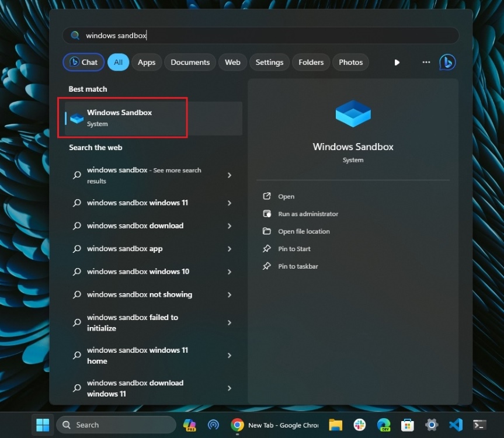Click the more-filters arrow next to Photos
This screenshot has width=504, height=438.
point(397,62)
